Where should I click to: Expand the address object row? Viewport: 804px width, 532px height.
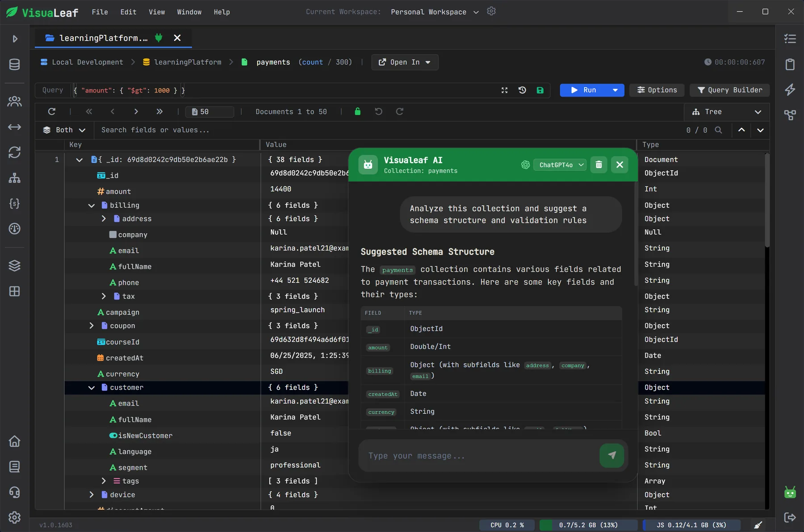tap(104, 219)
